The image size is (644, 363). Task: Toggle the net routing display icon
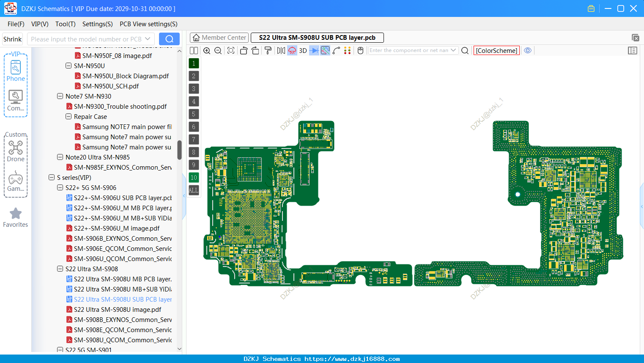pos(325,50)
